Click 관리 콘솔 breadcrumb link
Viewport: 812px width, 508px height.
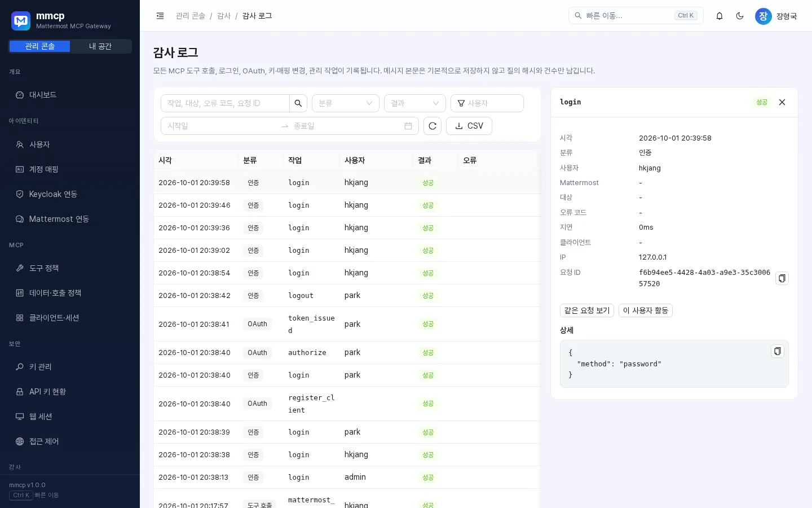(191, 16)
